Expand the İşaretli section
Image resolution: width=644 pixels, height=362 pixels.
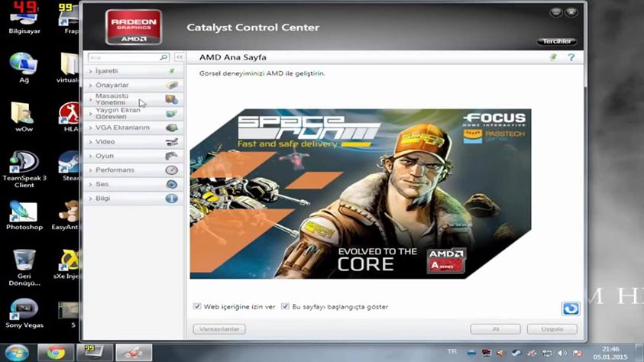coord(133,71)
